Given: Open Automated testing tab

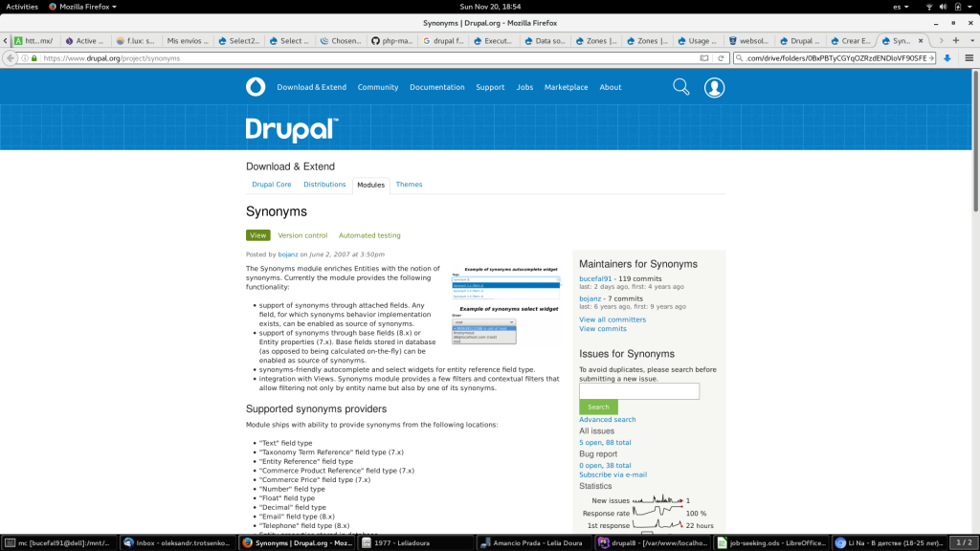Looking at the screenshot, I should [x=369, y=235].
